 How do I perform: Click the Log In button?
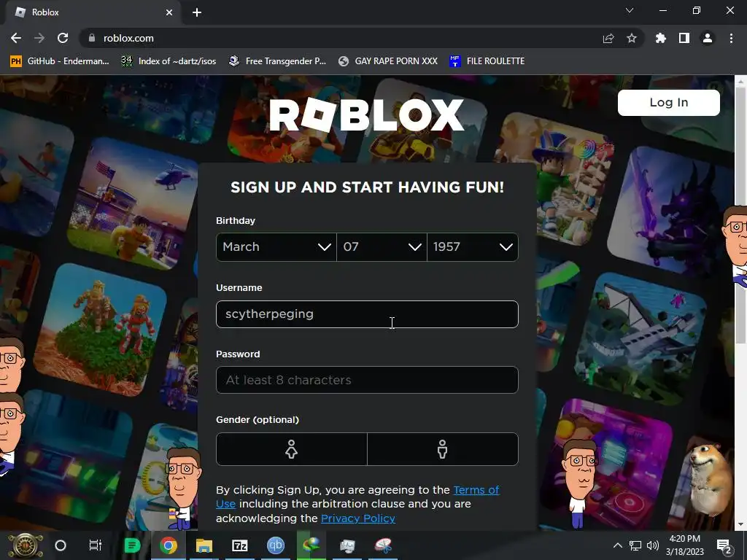click(x=668, y=102)
